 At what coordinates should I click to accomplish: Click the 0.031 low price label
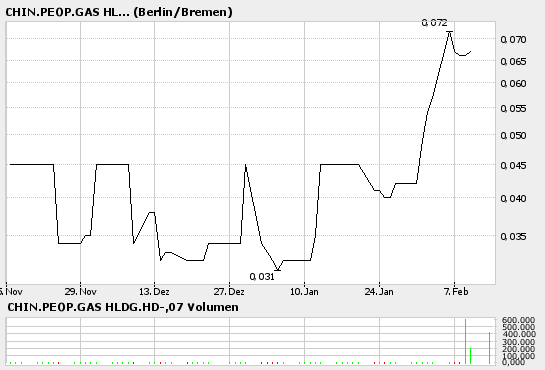point(262,277)
